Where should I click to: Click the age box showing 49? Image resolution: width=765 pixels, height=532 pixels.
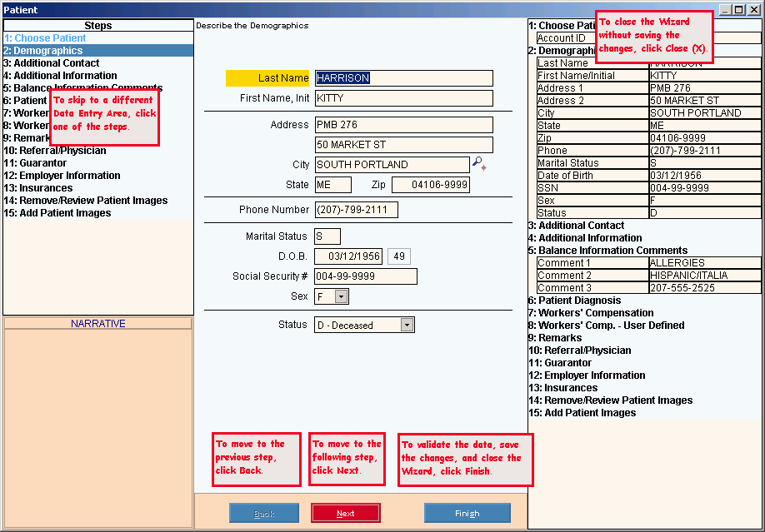[x=399, y=256]
